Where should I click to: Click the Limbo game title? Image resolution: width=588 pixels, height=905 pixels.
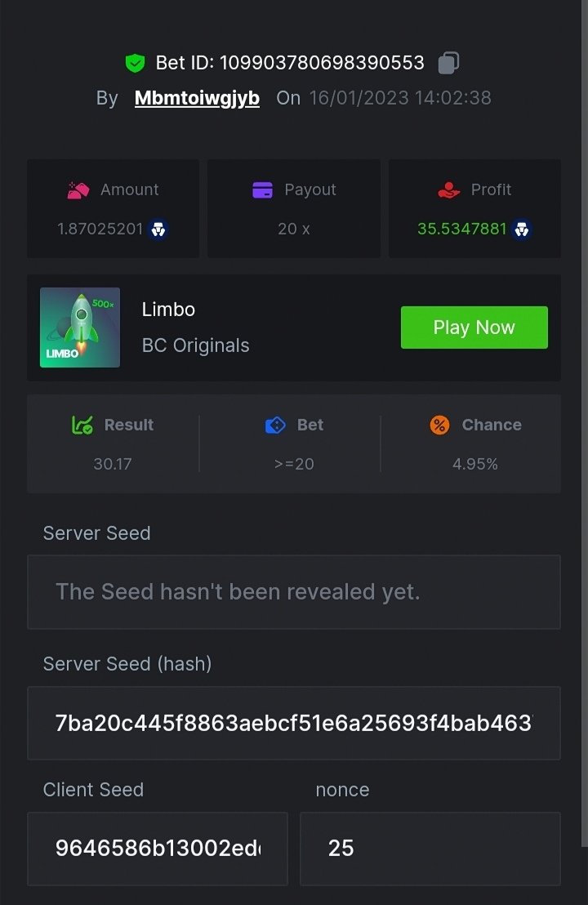pos(168,310)
